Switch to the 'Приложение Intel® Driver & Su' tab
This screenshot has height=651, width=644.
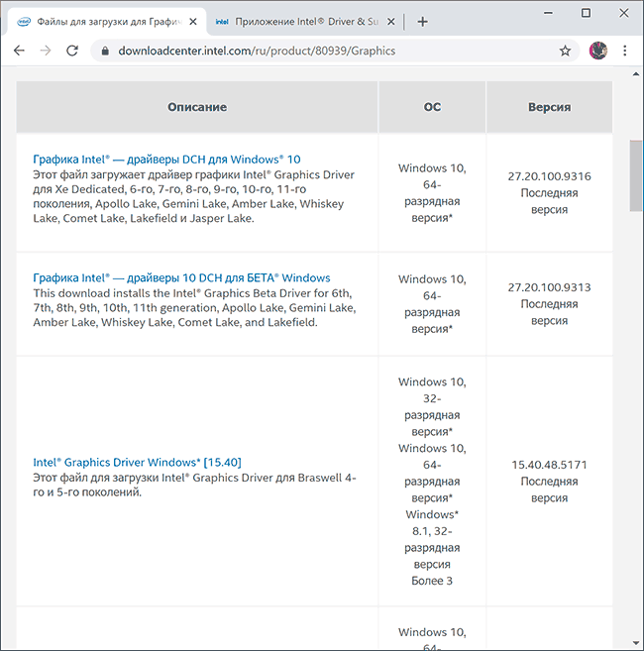tap(305, 22)
